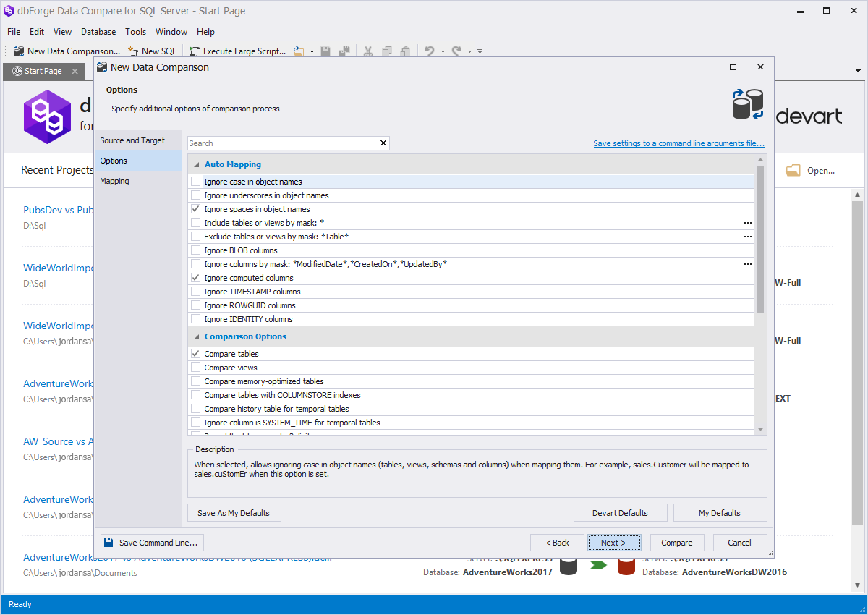
Task: Clear the search box with the X icon
Action: pyautogui.click(x=383, y=143)
